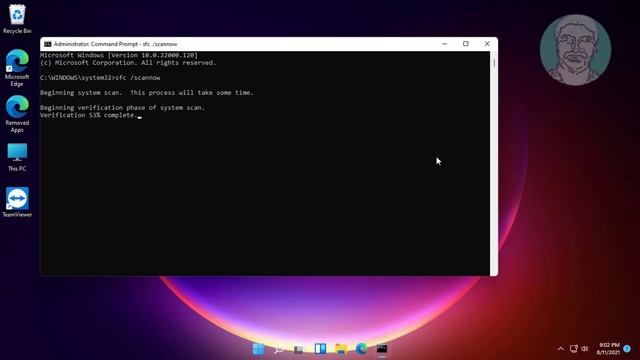The width and height of the screenshot is (640, 360).
Task: Maximize the Command Prompt window
Action: tap(466, 44)
